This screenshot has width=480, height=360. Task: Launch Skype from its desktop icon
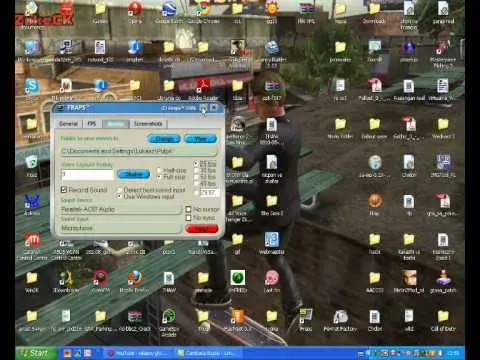32,89
